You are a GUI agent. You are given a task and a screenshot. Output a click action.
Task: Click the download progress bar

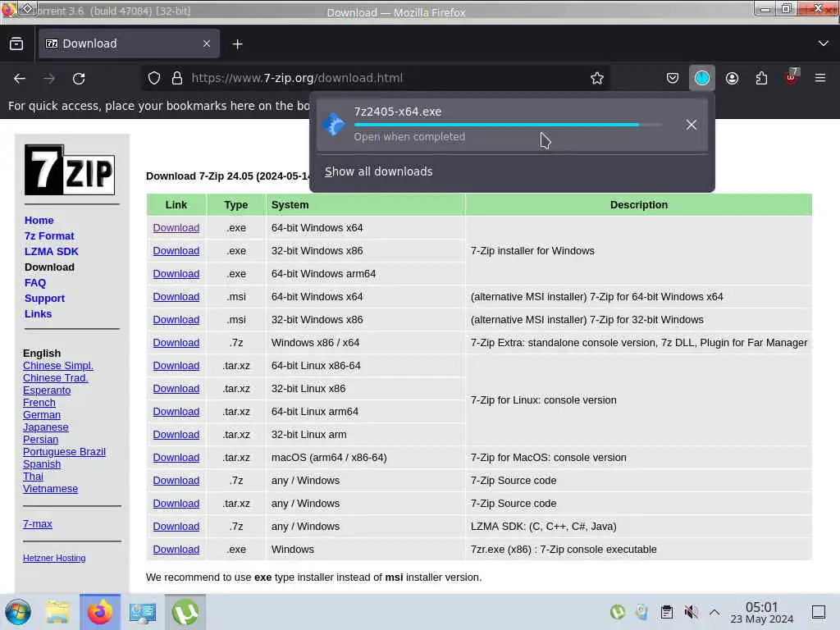[507, 125]
